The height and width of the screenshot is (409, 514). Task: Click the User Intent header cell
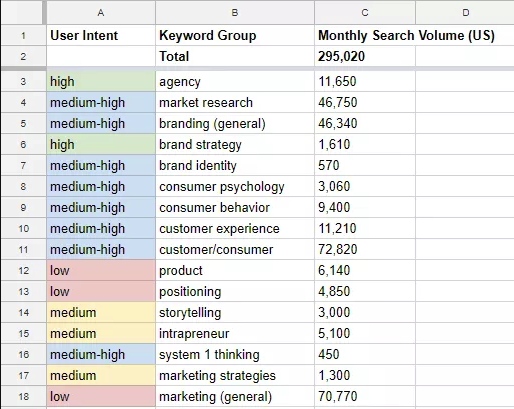click(x=101, y=35)
